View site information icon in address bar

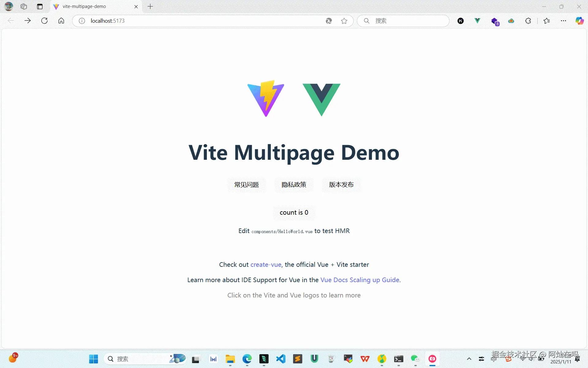coord(82,21)
